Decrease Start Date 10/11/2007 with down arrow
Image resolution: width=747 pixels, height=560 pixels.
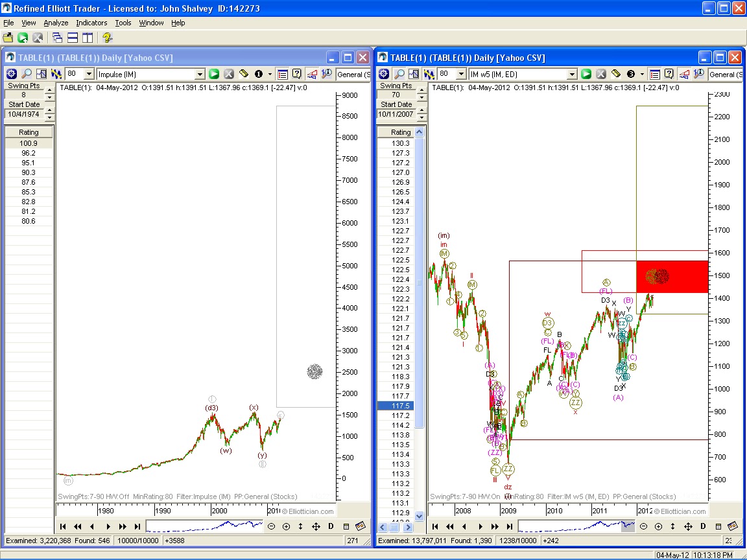421,117
